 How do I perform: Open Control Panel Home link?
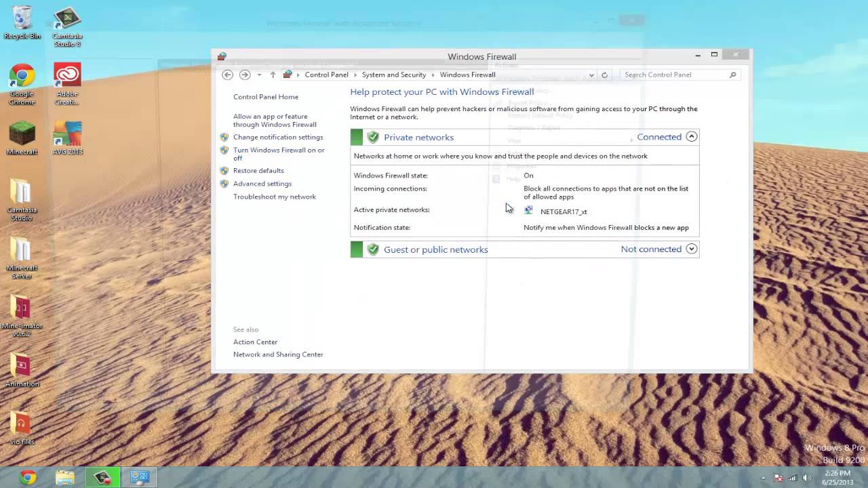click(x=266, y=97)
